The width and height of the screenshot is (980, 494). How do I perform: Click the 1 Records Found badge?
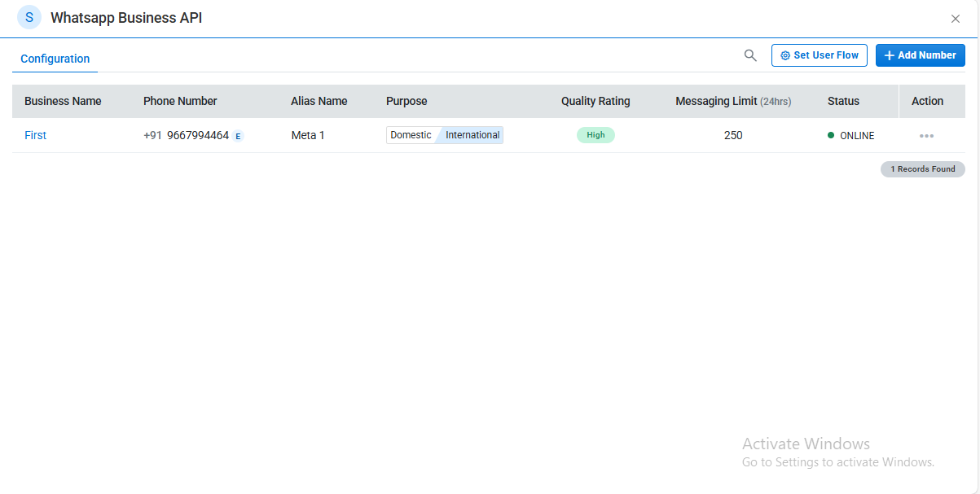click(922, 169)
